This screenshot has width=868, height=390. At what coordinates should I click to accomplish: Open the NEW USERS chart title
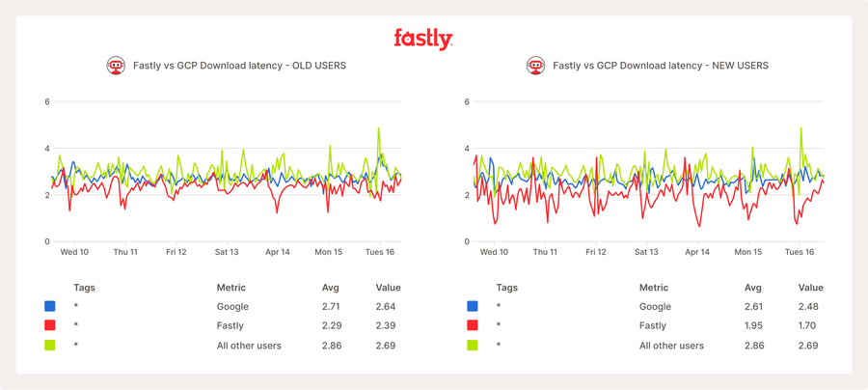(x=661, y=66)
